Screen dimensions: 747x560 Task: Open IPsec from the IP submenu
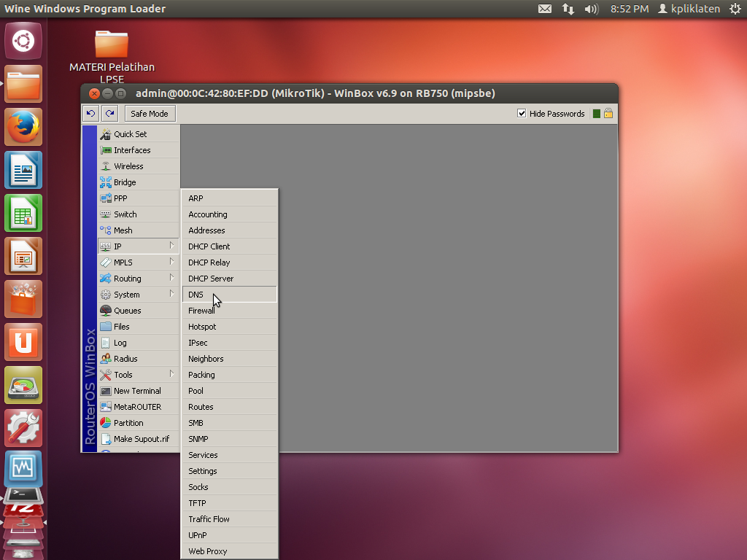pyautogui.click(x=229, y=343)
